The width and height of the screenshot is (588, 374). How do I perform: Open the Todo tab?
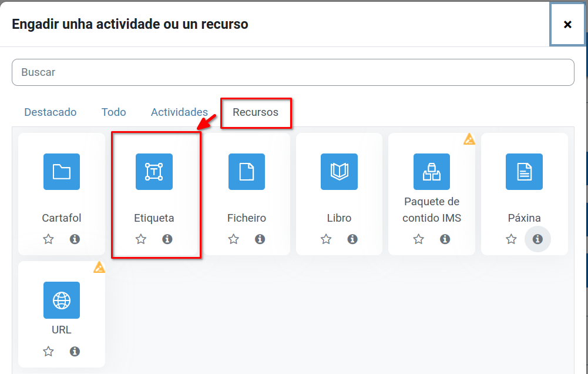point(113,112)
